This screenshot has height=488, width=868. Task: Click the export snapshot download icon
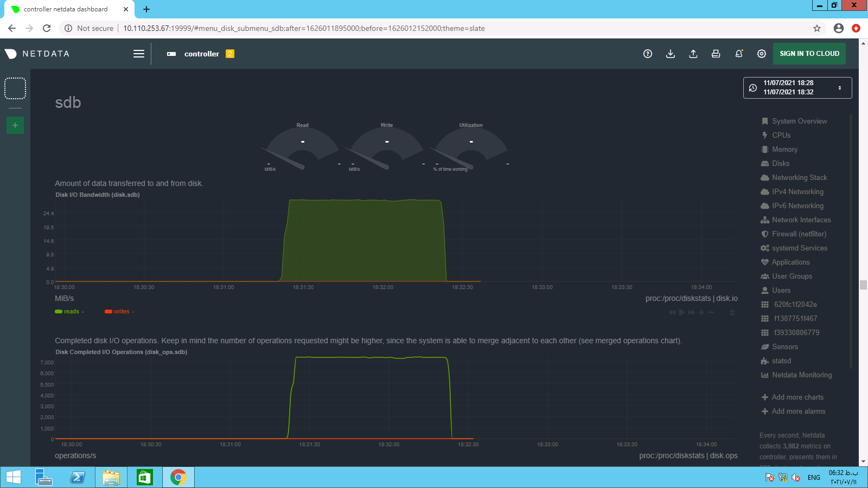[671, 54]
